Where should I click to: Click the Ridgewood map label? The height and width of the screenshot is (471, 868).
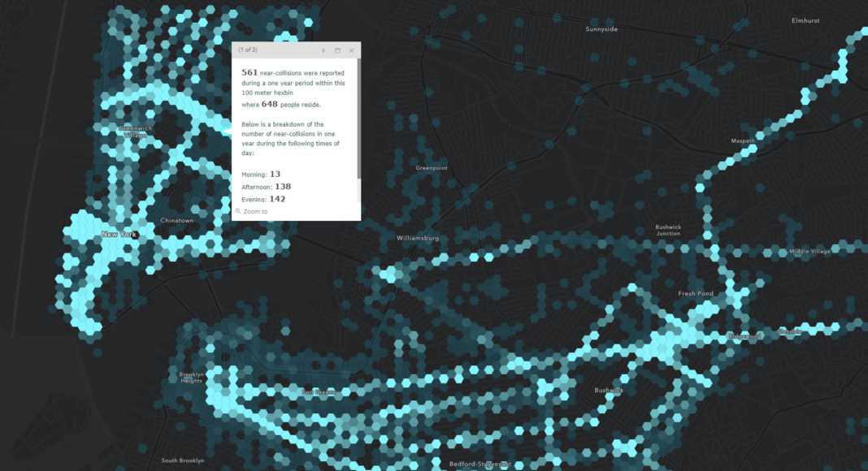click(x=745, y=336)
